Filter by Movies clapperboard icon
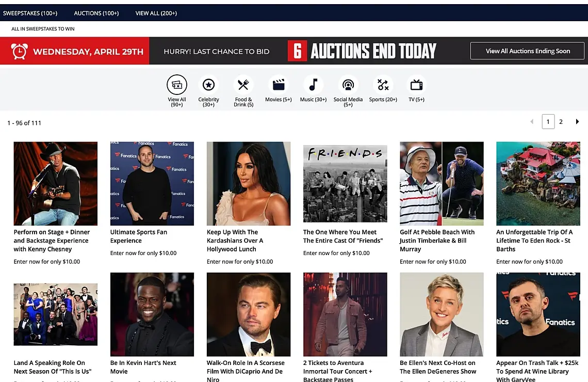Image resolution: width=588 pixels, height=382 pixels. coord(278,85)
